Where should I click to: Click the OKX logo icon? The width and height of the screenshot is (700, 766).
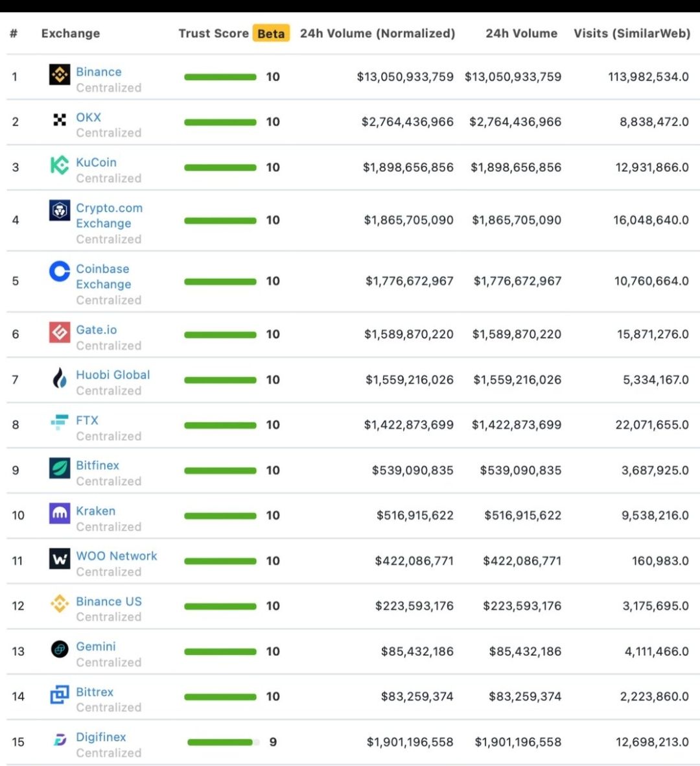[x=60, y=120]
